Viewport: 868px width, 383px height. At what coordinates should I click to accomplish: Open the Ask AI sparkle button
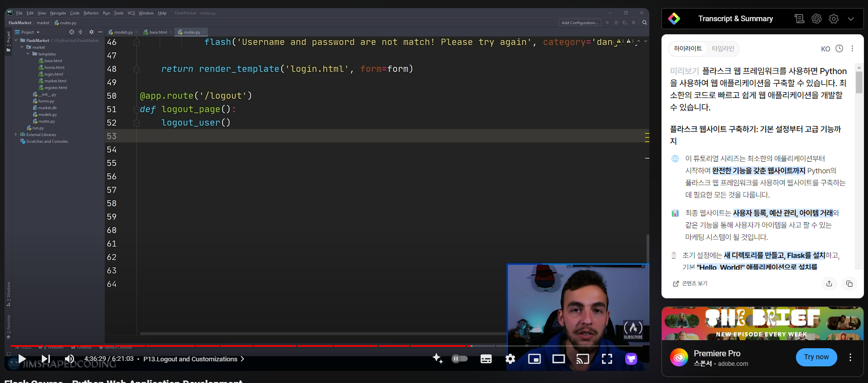[x=438, y=358]
